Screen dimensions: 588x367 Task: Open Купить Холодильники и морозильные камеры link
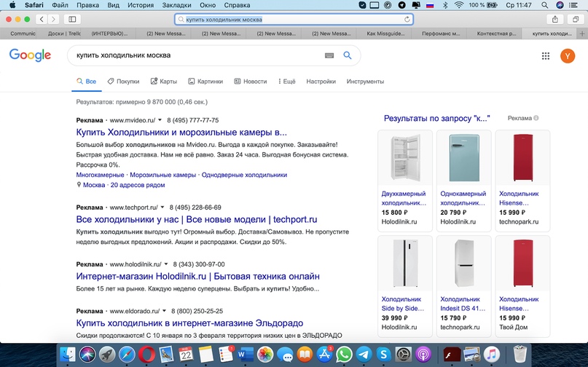(181, 133)
